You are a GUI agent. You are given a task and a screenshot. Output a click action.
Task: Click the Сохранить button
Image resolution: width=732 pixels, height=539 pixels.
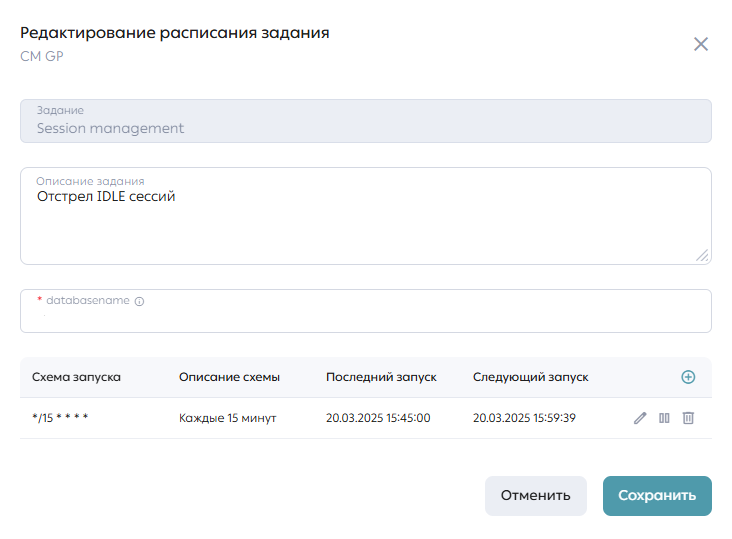click(657, 496)
